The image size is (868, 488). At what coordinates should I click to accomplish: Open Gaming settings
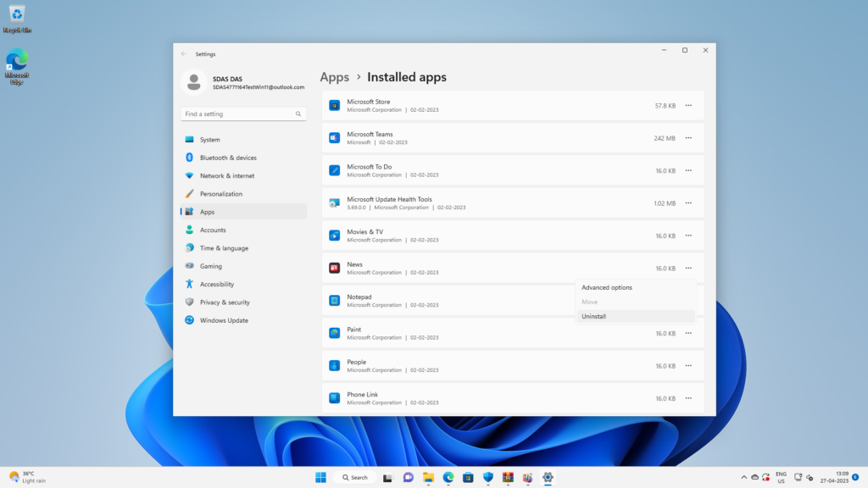tap(243, 266)
